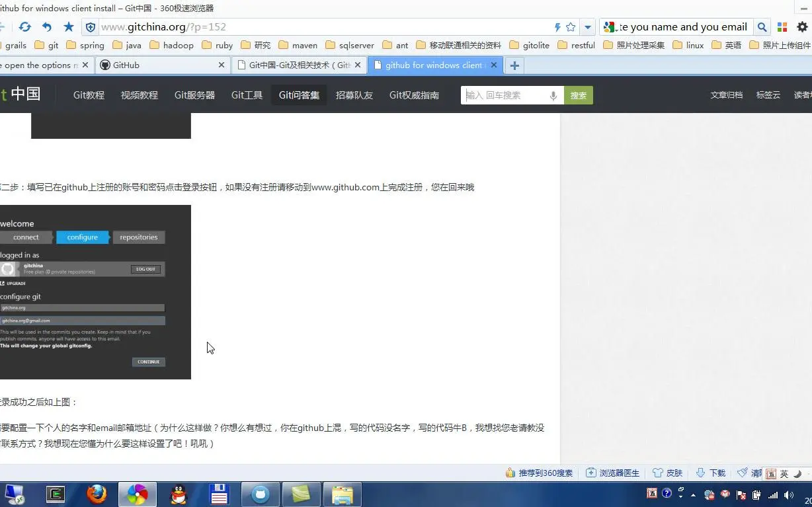Expand the address bar dropdown arrow
Screen dimensions: 812x507
pyautogui.click(x=587, y=27)
